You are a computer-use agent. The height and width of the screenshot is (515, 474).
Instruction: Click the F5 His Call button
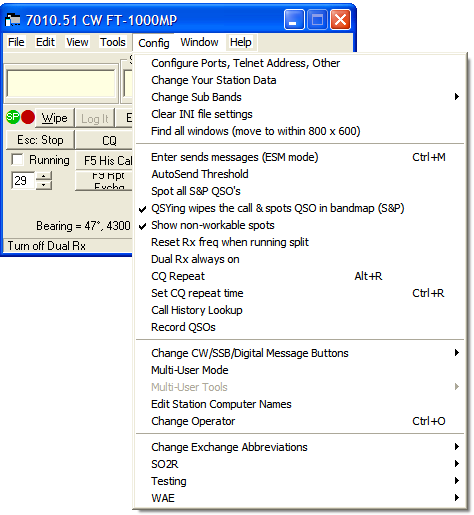(x=105, y=161)
